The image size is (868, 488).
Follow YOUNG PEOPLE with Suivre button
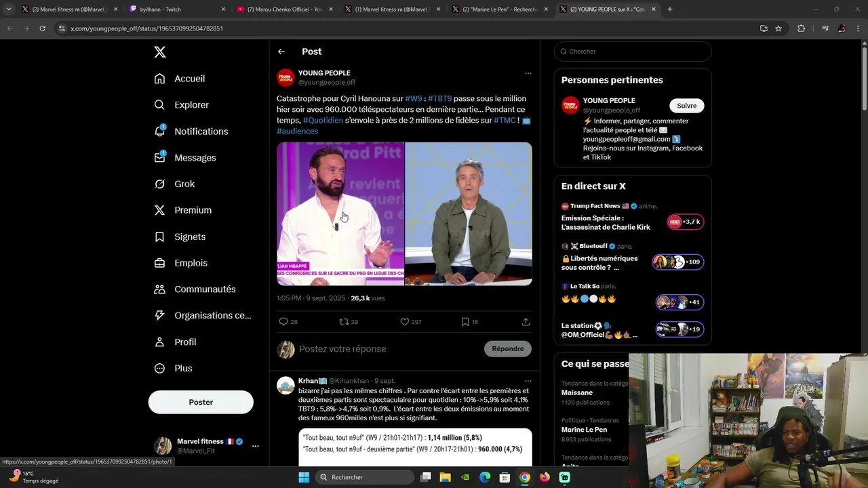(687, 106)
